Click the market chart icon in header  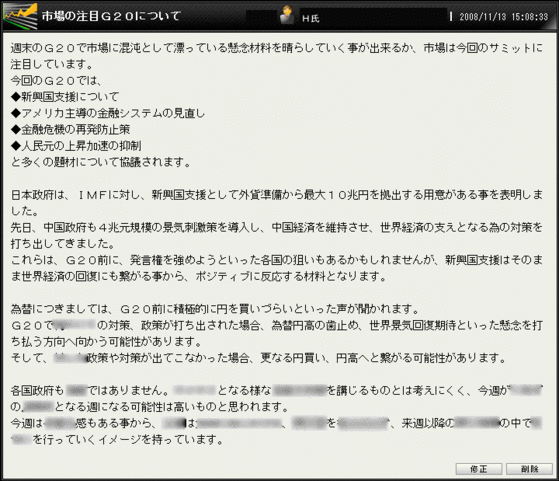20,16
